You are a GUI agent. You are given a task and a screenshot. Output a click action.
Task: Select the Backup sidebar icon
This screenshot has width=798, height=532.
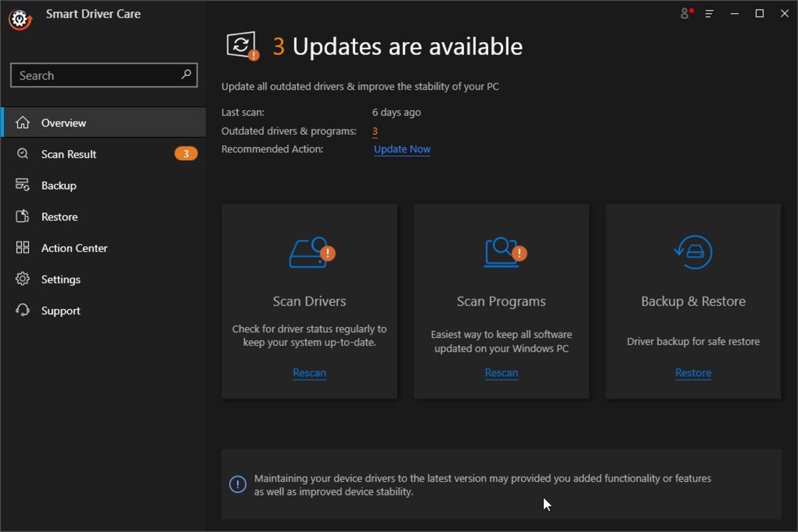click(x=22, y=185)
